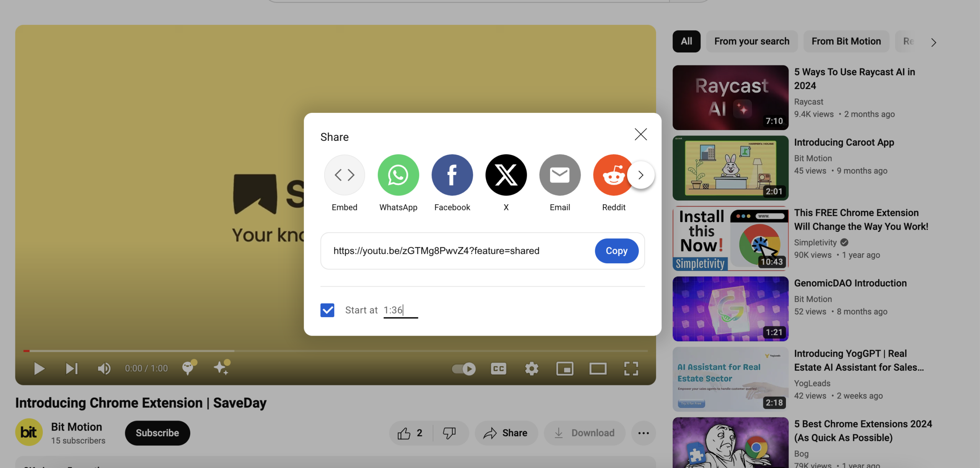
Task: Select the From your search chip
Action: click(751, 41)
